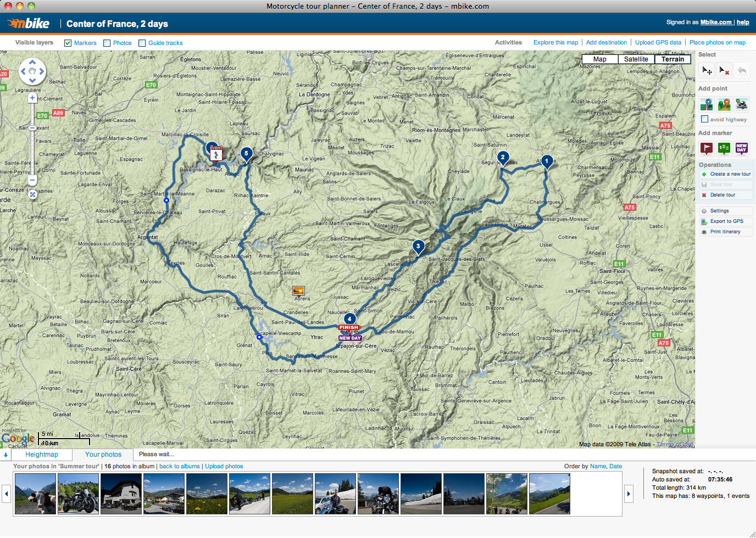The height and width of the screenshot is (538, 756).
Task: Click back to albums link
Action: coord(180,467)
